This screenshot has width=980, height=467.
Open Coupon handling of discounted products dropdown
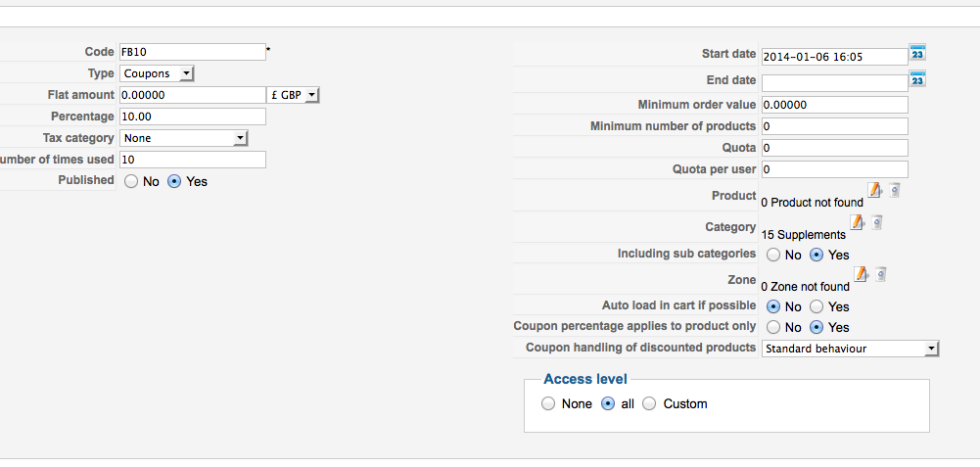[850, 349]
